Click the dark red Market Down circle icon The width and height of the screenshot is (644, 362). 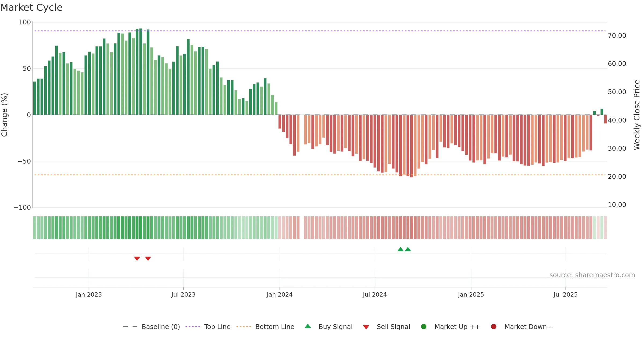[493, 327]
